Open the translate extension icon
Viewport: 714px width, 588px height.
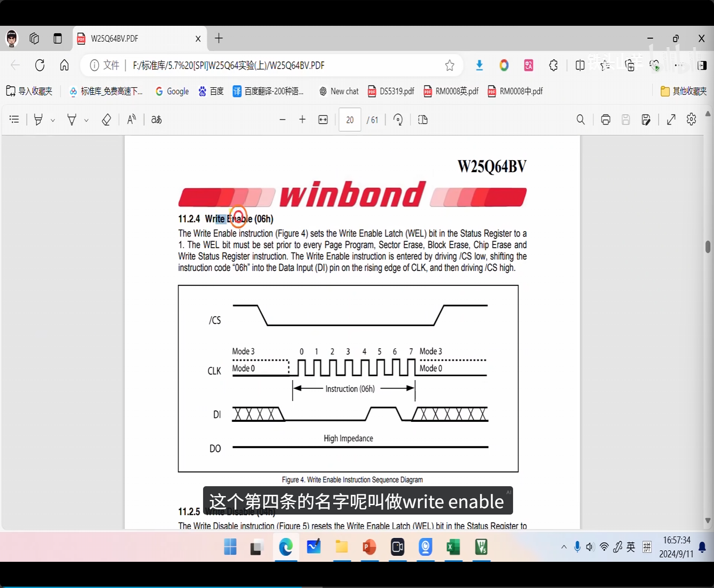(529, 65)
